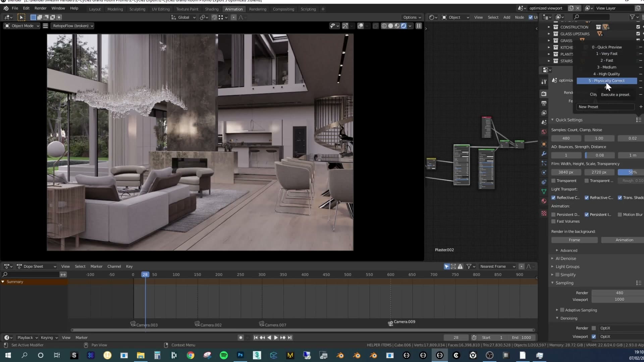The height and width of the screenshot is (362, 644).
Task: Open Photoshop from the taskbar
Action: (x=240, y=355)
